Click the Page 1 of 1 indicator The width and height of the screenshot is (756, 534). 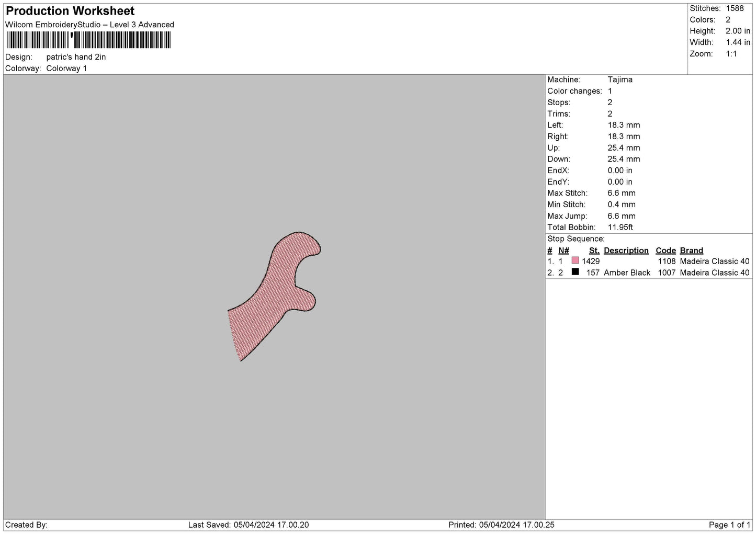tap(729, 525)
